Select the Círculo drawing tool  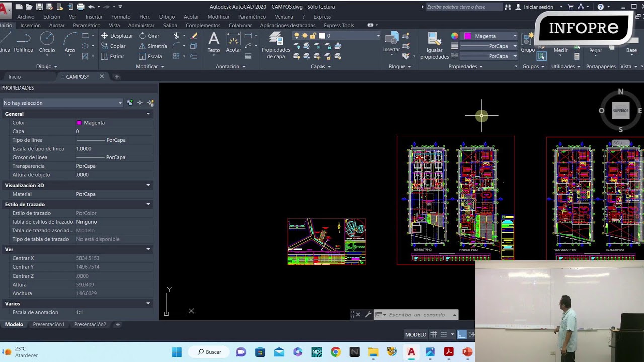(47, 42)
